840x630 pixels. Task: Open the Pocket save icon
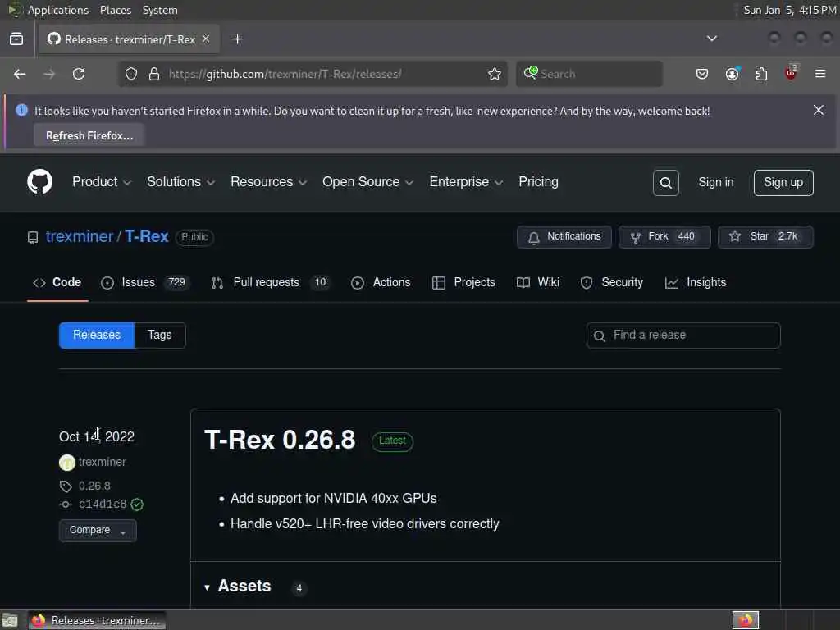[702, 74]
